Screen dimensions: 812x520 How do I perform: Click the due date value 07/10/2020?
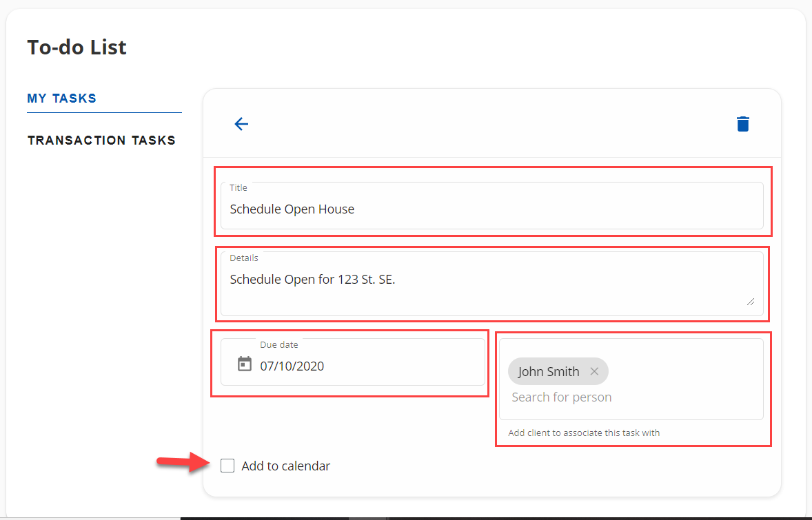tap(292, 366)
